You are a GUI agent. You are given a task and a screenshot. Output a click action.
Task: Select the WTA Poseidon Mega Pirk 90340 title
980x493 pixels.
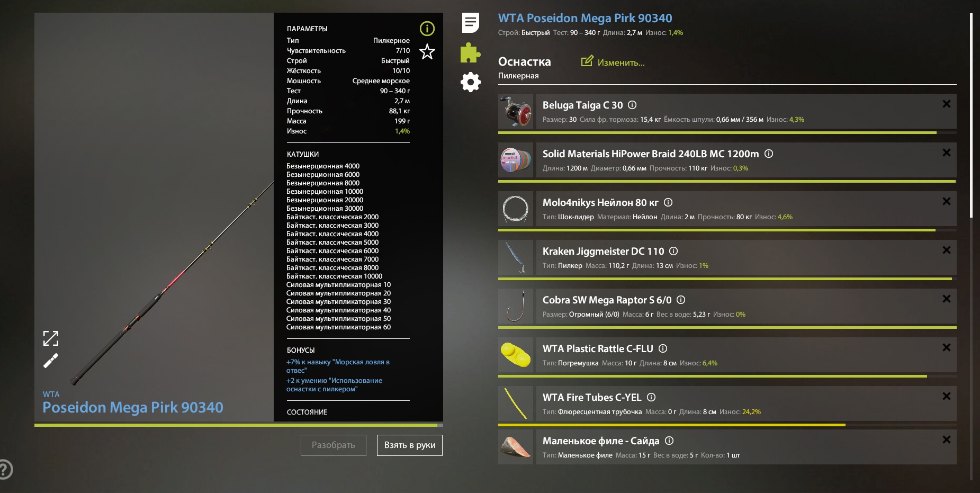point(585,18)
